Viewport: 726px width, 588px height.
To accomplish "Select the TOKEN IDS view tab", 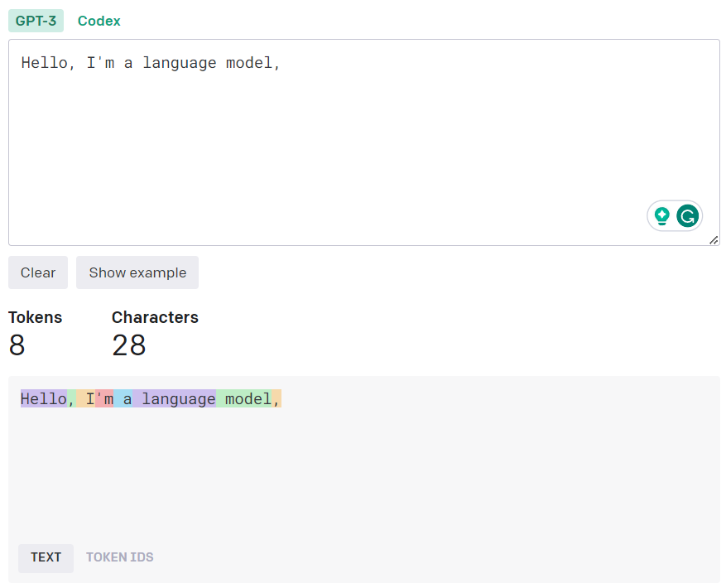I will click(119, 558).
